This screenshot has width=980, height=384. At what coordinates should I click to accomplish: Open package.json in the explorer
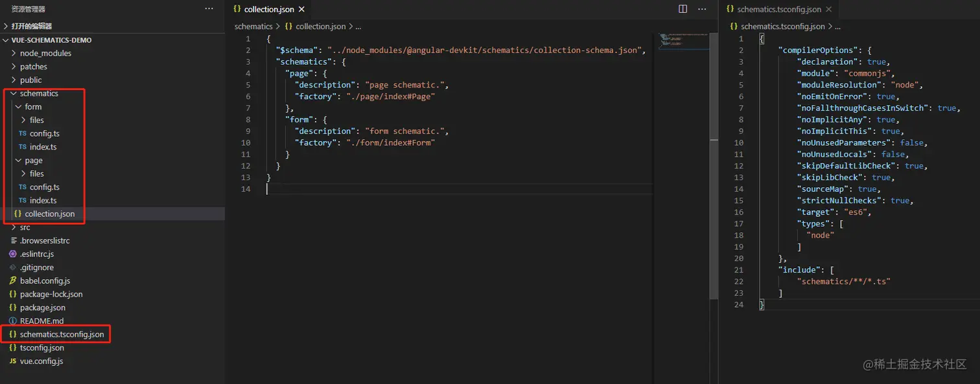[42, 308]
